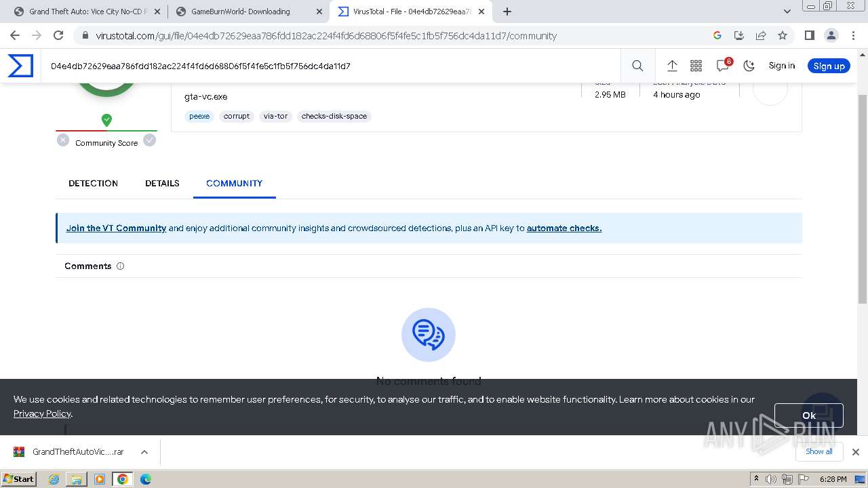This screenshot has height=488, width=868.
Task: Share this page icon
Action: click(x=761, y=35)
